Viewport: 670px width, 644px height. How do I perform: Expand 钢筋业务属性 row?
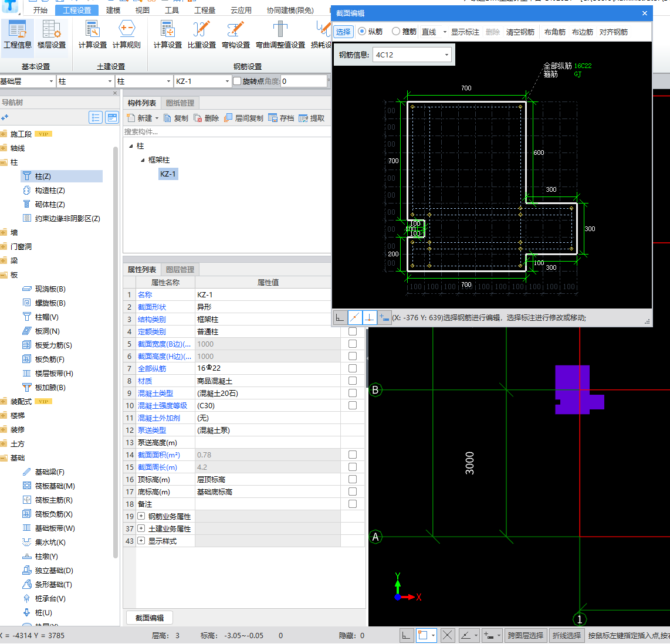141,516
